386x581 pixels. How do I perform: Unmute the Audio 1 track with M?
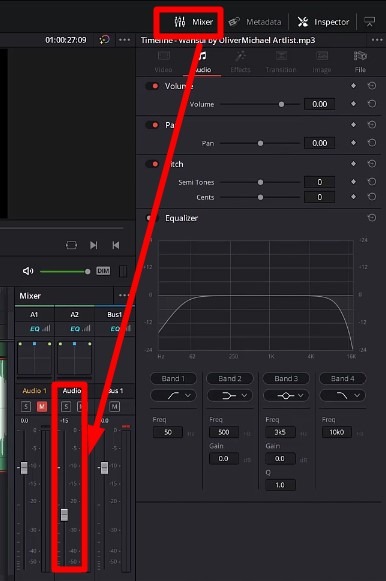pos(42,407)
